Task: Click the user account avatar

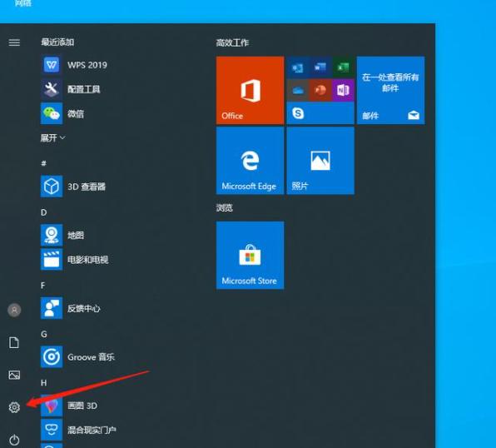Action: [x=14, y=310]
